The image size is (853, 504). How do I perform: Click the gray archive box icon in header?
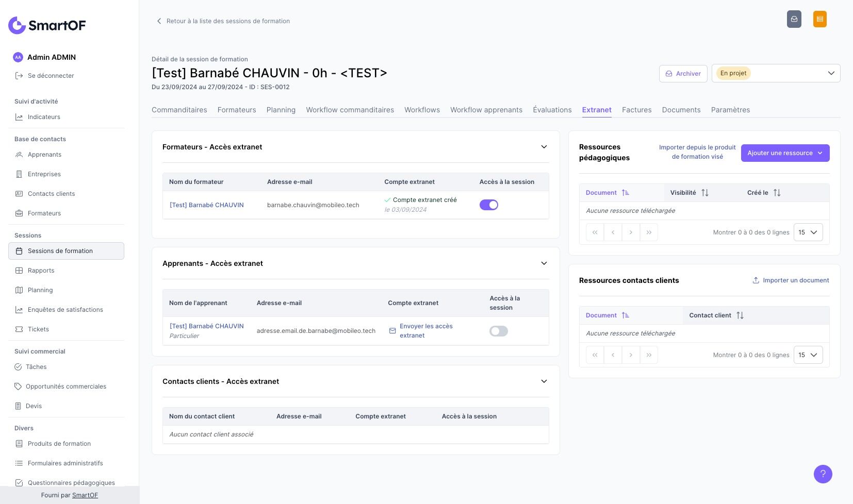click(794, 19)
